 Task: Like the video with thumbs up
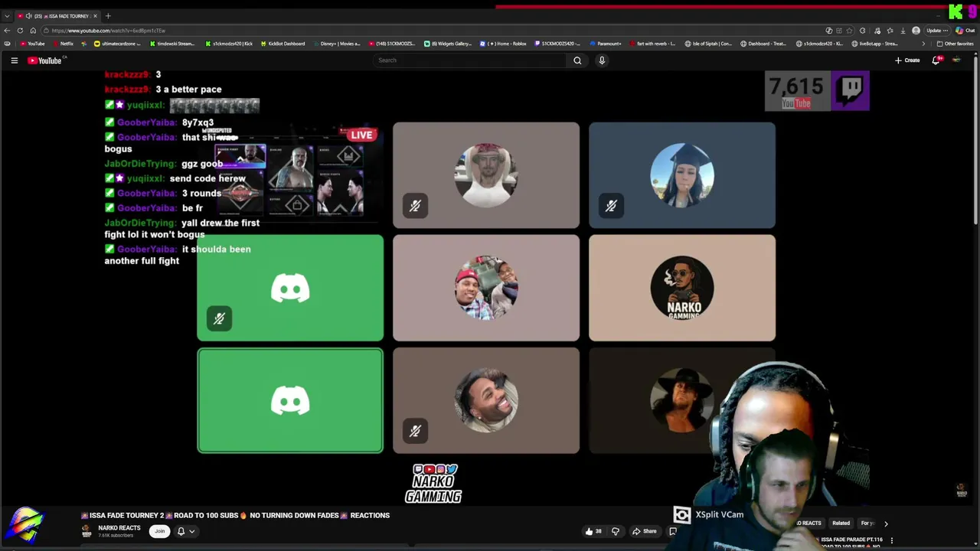(x=593, y=531)
